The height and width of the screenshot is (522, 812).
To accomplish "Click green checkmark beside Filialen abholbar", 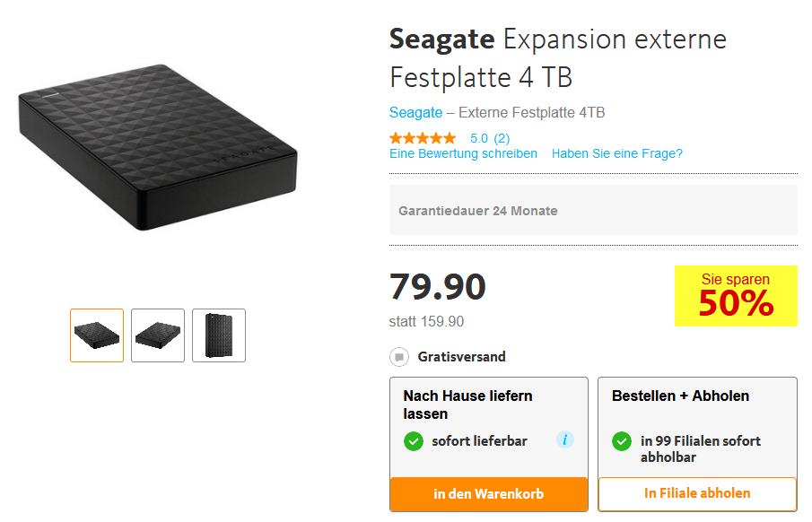I will tap(622, 441).
